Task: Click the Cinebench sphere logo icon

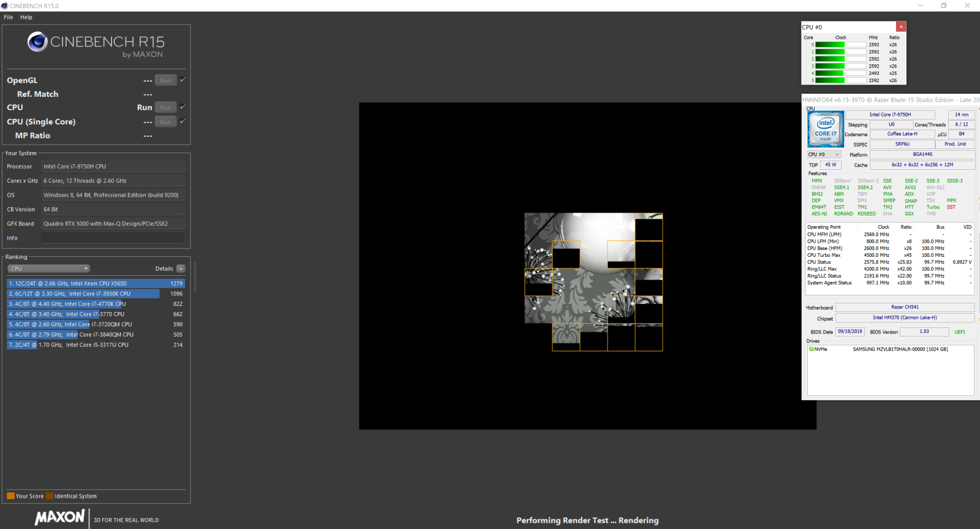Action: [x=37, y=42]
